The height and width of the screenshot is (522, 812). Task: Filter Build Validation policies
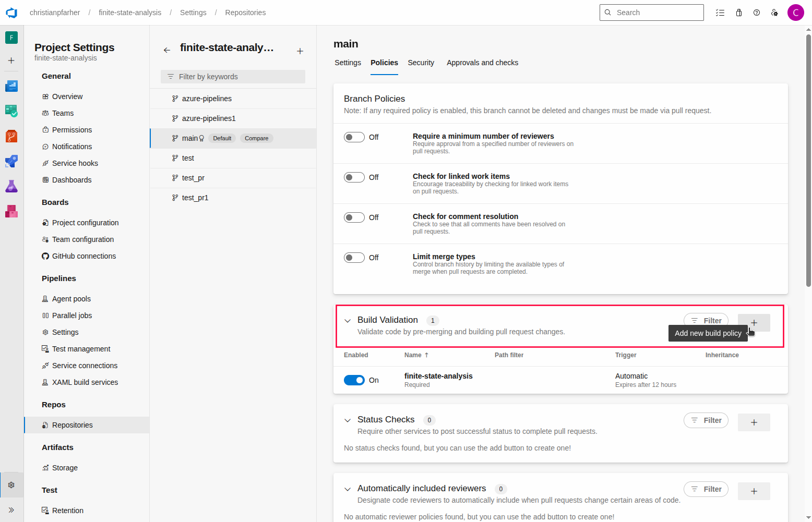(x=706, y=320)
